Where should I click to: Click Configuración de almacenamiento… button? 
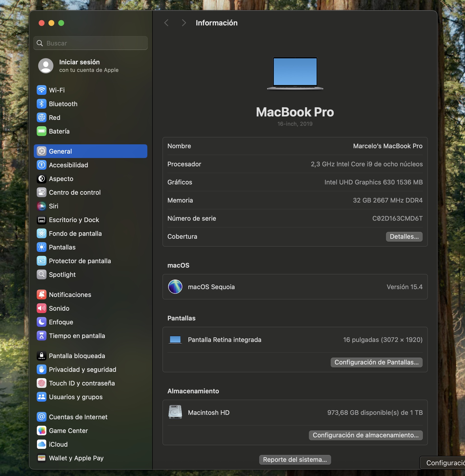pos(365,435)
